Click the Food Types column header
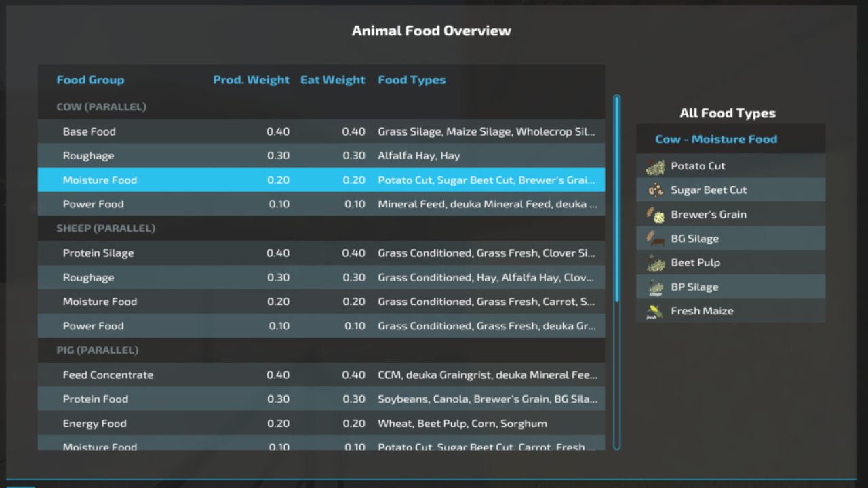Viewport: 868px width, 488px height. coord(412,79)
